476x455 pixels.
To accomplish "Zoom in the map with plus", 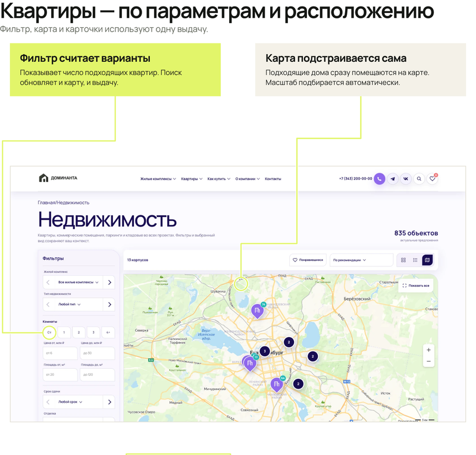I will point(428,350).
